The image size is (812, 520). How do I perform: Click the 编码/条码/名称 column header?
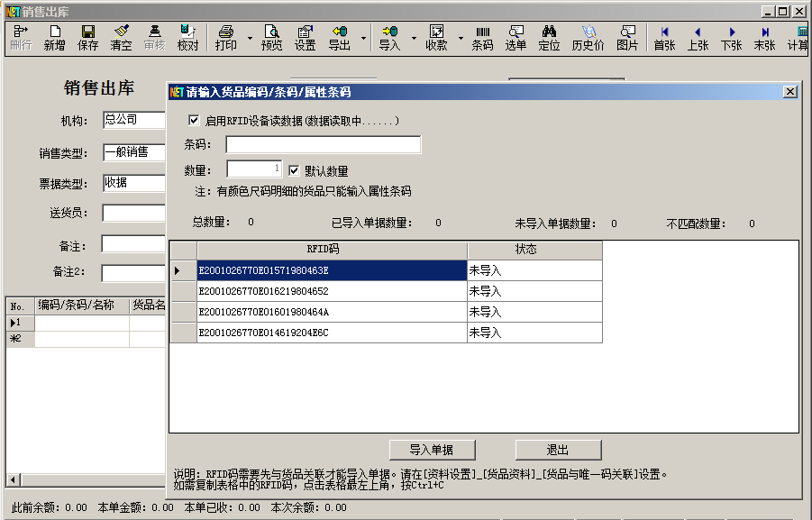click(x=82, y=306)
